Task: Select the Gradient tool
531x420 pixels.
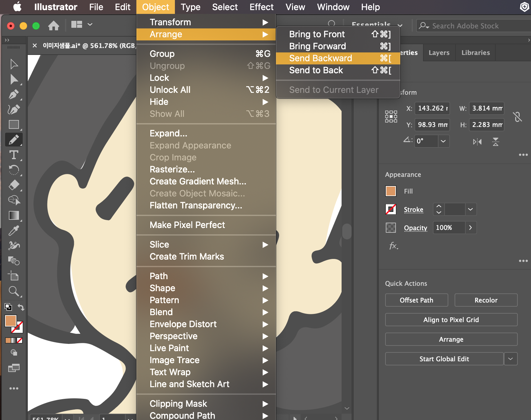Action: [14, 215]
